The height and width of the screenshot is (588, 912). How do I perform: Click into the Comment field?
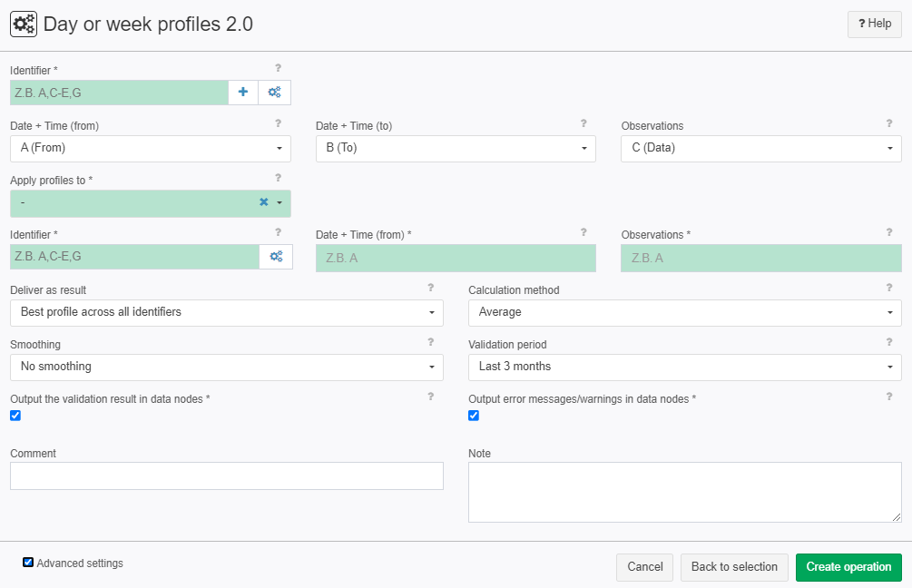click(226, 475)
